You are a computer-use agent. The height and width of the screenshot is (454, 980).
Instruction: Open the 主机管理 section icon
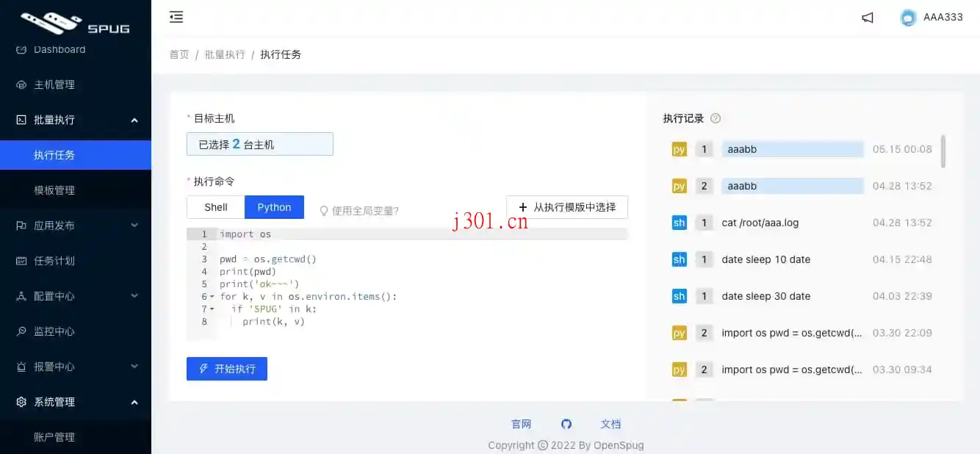pos(21,84)
